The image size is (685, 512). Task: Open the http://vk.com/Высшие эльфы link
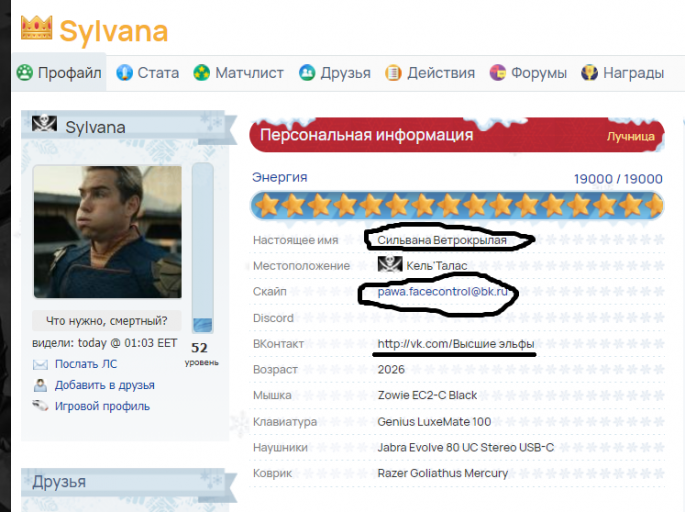point(456,344)
